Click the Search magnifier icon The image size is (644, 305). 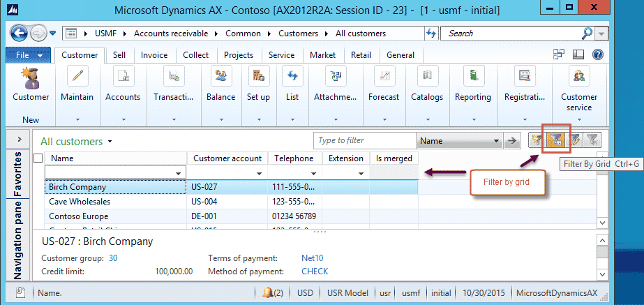(x=587, y=34)
